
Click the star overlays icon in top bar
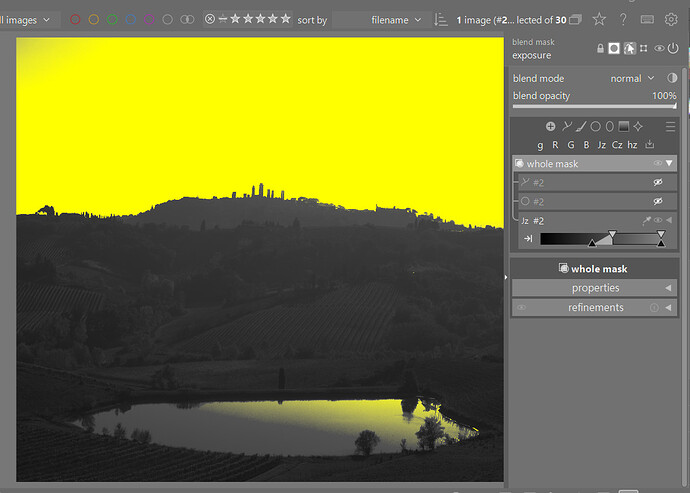[599, 19]
